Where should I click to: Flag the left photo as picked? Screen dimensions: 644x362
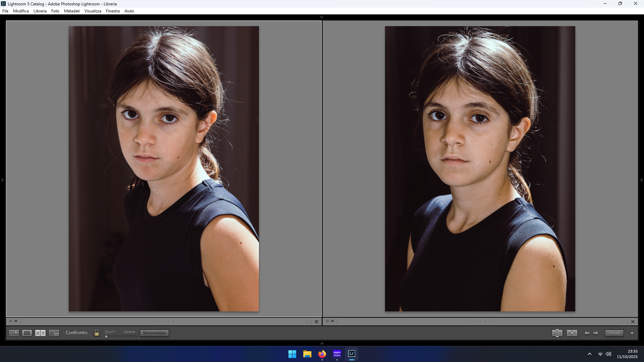tap(10, 321)
